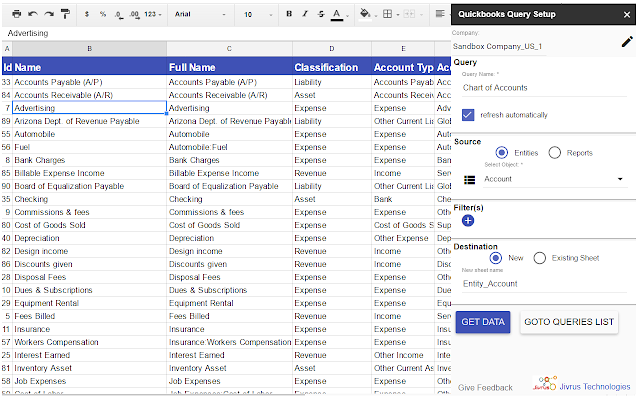Click the Redo arrow icon
Screen dimensions: 640x400
coord(49,14)
